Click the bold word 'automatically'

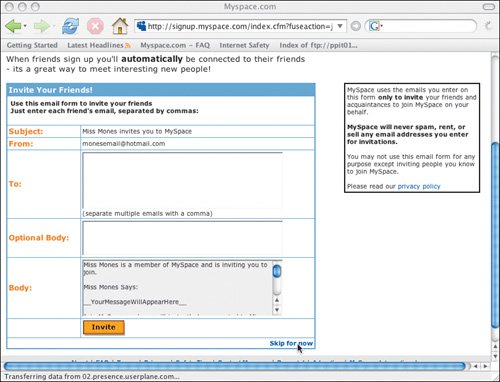(152, 59)
